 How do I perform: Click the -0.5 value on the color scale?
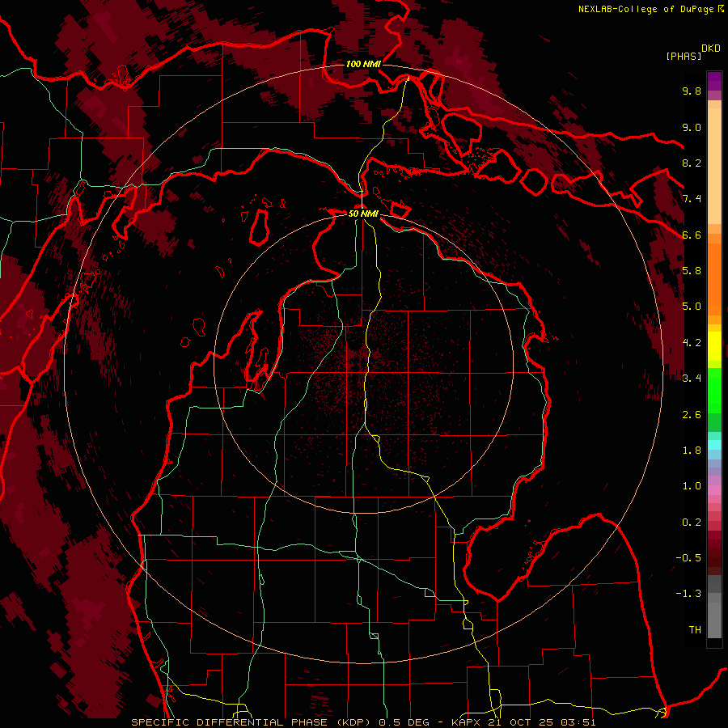click(x=688, y=558)
